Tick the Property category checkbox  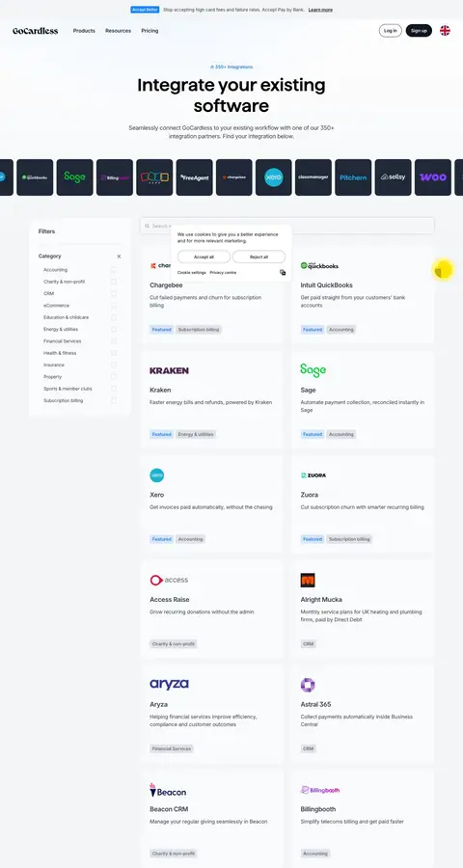tap(114, 376)
